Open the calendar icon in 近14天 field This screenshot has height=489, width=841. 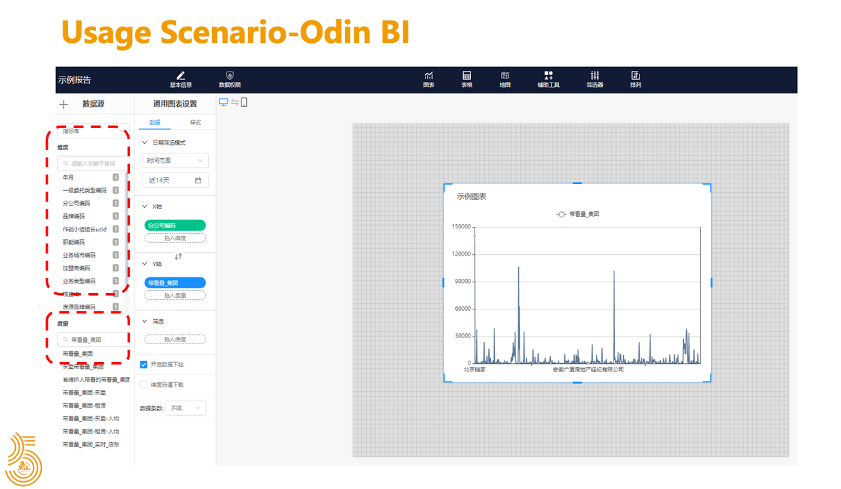pyautogui.click(x=198, y=180)
